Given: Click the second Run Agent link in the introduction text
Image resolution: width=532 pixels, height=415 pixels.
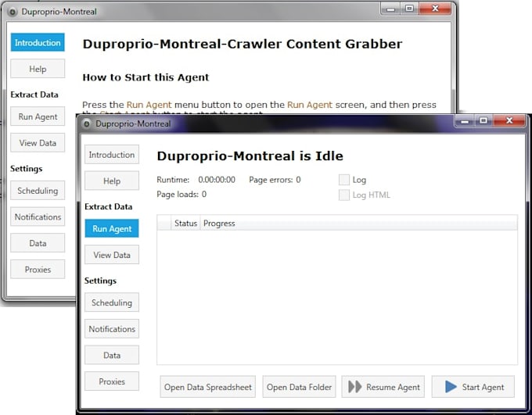Looking at the screenshot, I should (310, 105).
